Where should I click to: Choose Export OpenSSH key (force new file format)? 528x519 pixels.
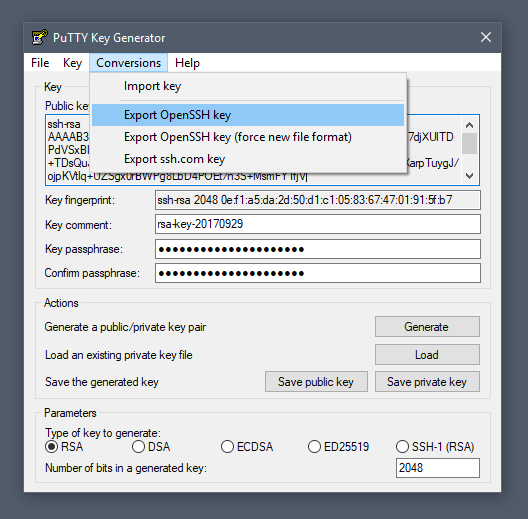pos(248,137)
